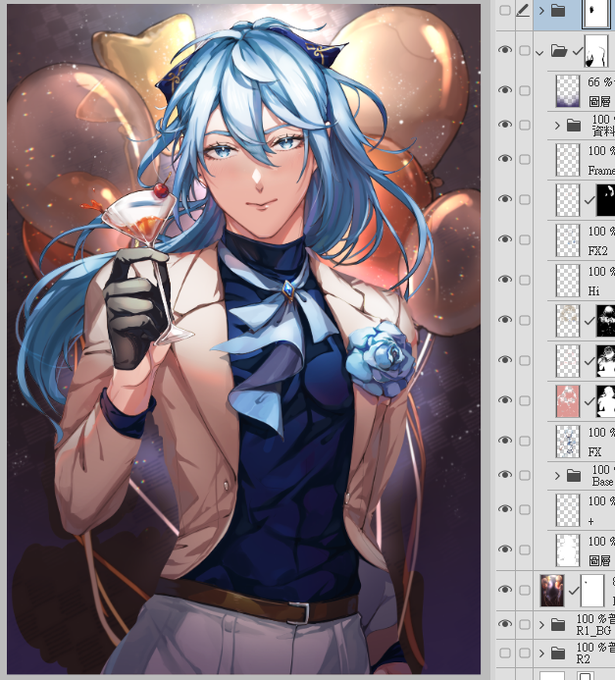This screenshot has width=615, height=680.
Task: Select the layer named FX2
Action: pos(598,251)
